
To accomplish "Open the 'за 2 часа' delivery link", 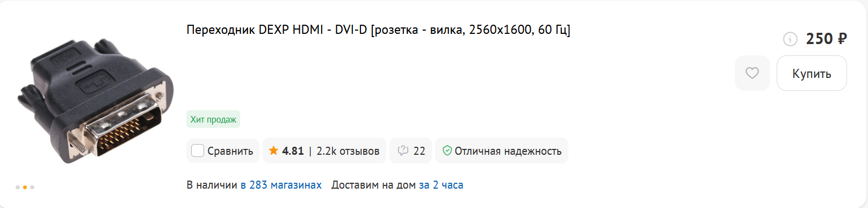I will [x=441, y=185].
